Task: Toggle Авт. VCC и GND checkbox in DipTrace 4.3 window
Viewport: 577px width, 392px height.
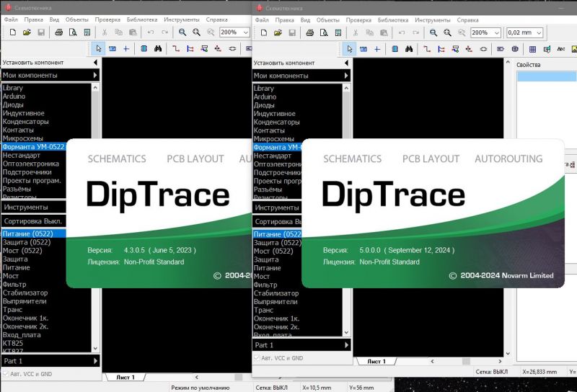Action: [6, 374]
